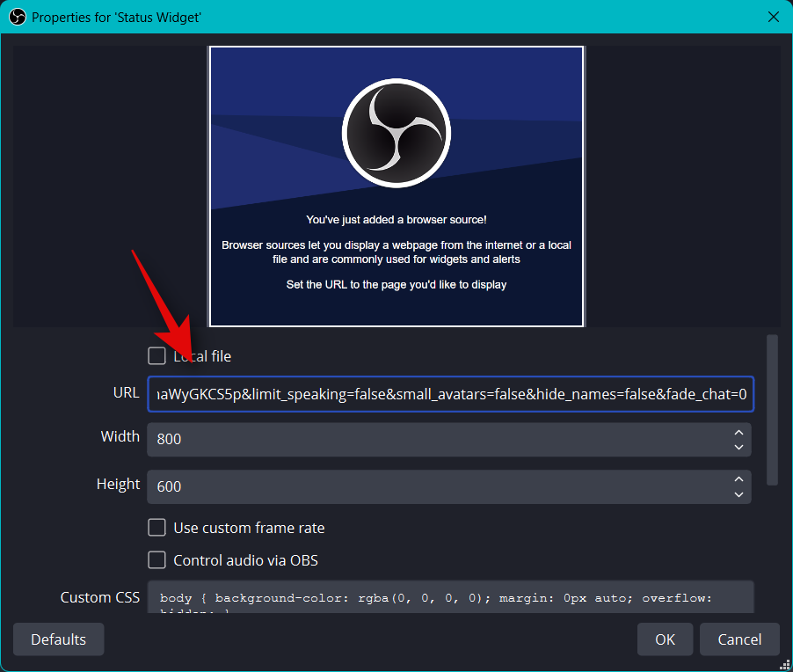Click the OBS logo in the preview
Image resolution: width=793 pixels, height=672 pixels.
[x=396, y=133]
